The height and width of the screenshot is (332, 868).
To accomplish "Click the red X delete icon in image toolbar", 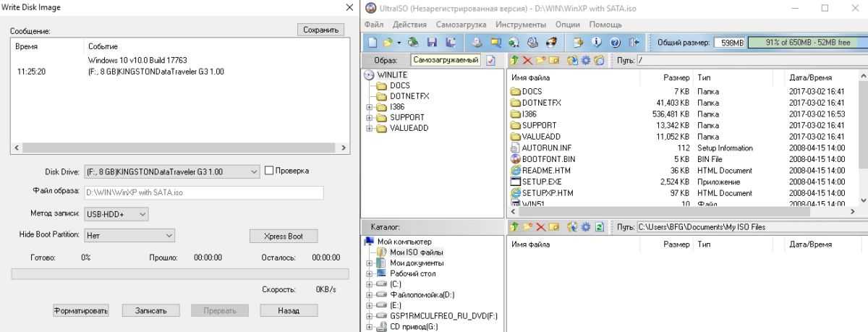I will point(527,60).
